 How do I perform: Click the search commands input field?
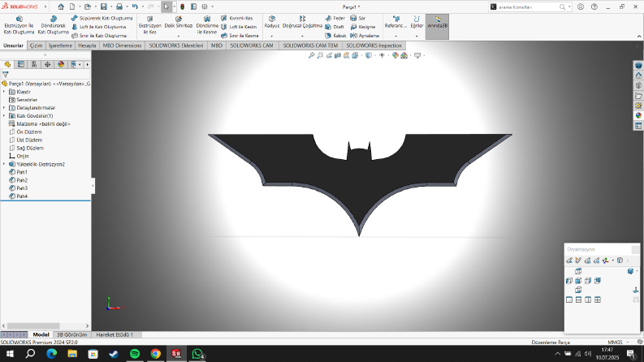click(528, 7)
